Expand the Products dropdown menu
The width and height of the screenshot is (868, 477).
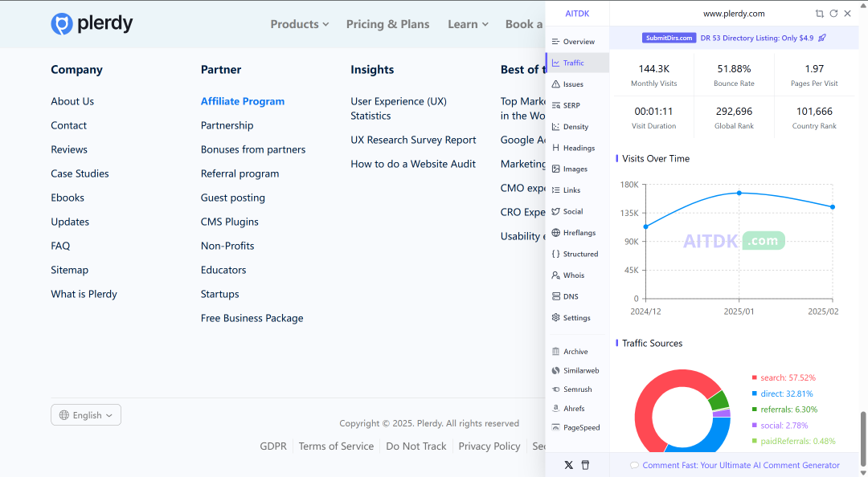(x=300, y=24)
